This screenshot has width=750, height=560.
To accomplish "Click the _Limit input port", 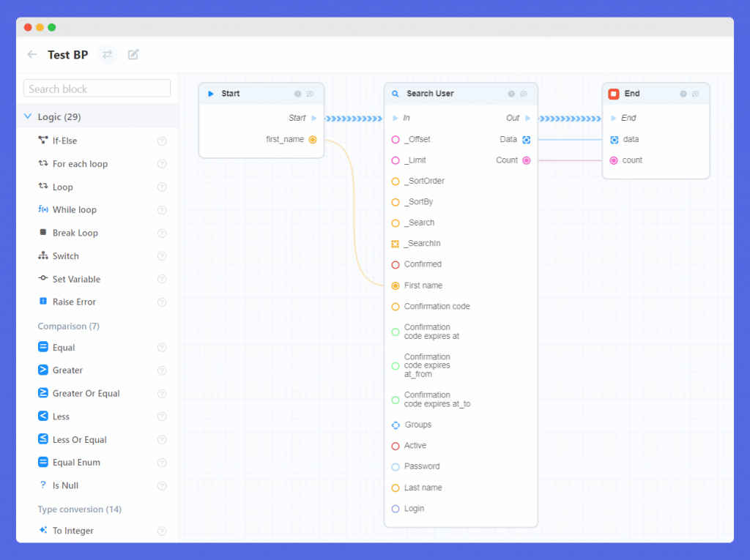I will pyautogui.click(x=396, y=160).
